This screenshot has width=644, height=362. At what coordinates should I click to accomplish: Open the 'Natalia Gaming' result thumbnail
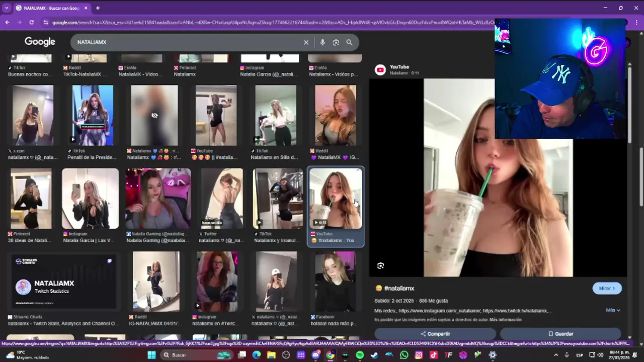point(158,199)
